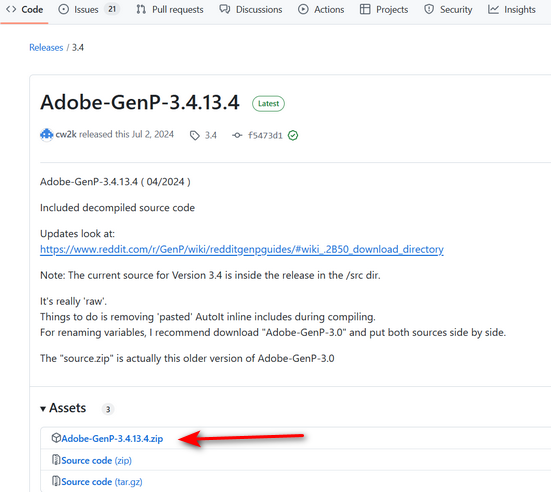Click the tag icon beside 3.4
Viewport: 551px width, 492px height.
[195, 135]
